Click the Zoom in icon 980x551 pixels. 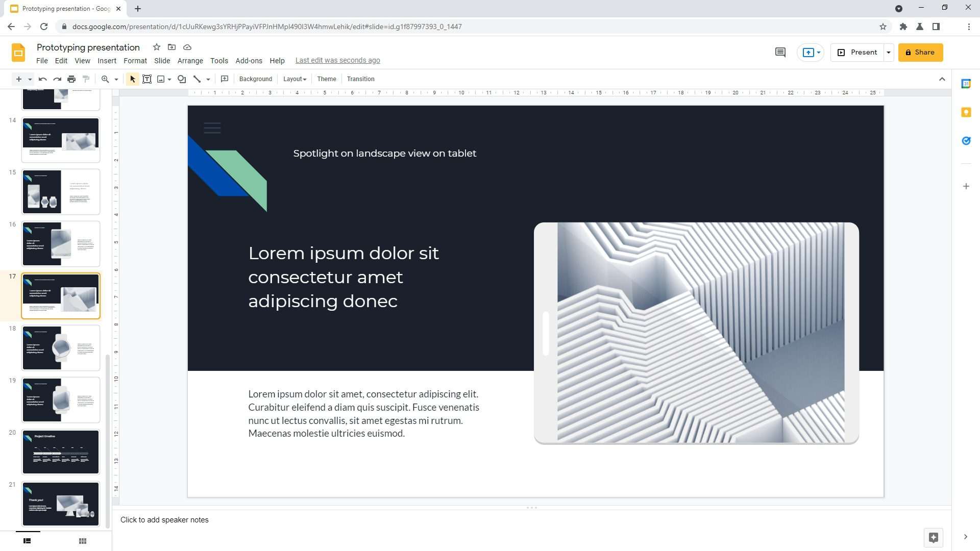point(105,79)
